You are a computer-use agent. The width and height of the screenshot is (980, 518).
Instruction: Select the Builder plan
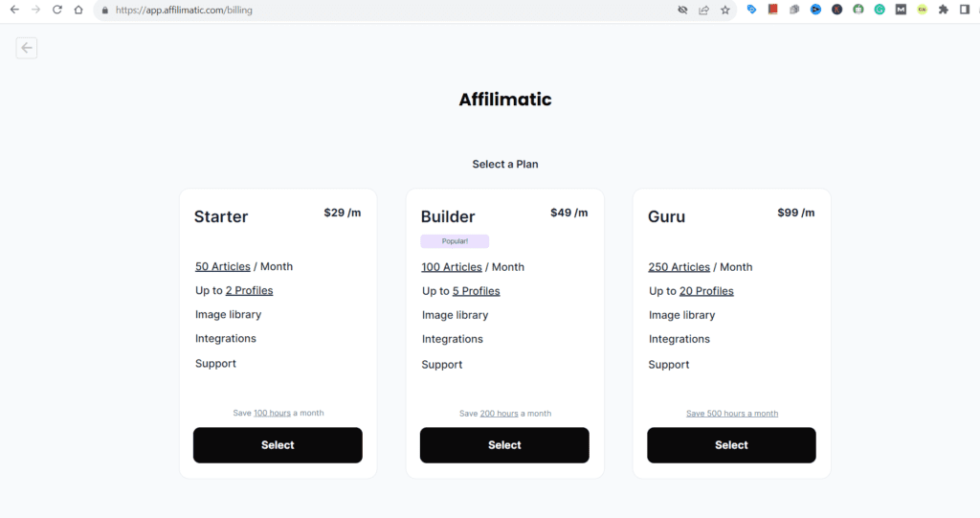(504, 445)
